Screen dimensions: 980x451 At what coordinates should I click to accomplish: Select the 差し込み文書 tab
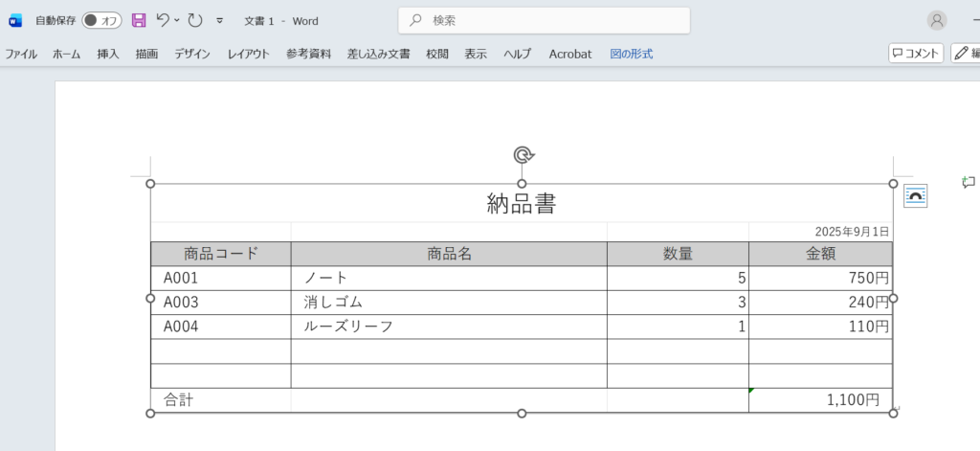pyautogui.click(x=379, y=54)
